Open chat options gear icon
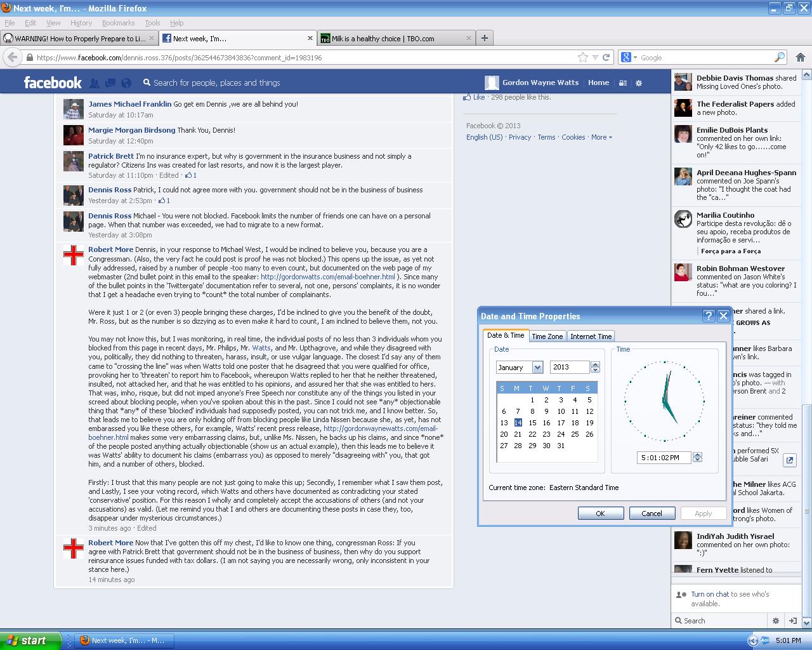Viewport: 812px width, 650px height. [775, 621]
